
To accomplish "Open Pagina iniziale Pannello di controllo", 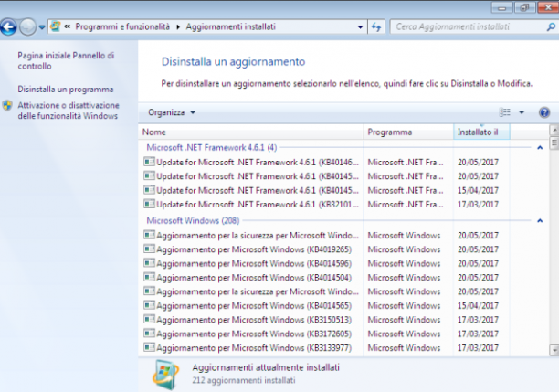I will coord(66,60).
